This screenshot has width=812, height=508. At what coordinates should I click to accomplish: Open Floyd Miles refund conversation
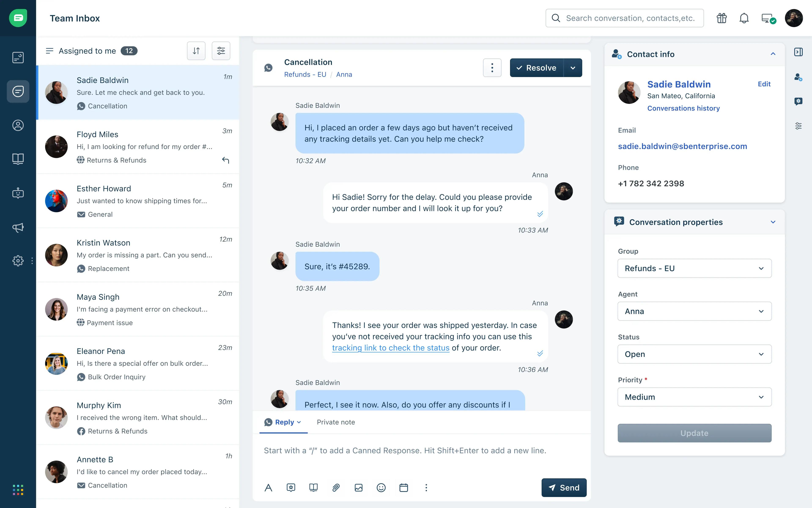[138, 147]
